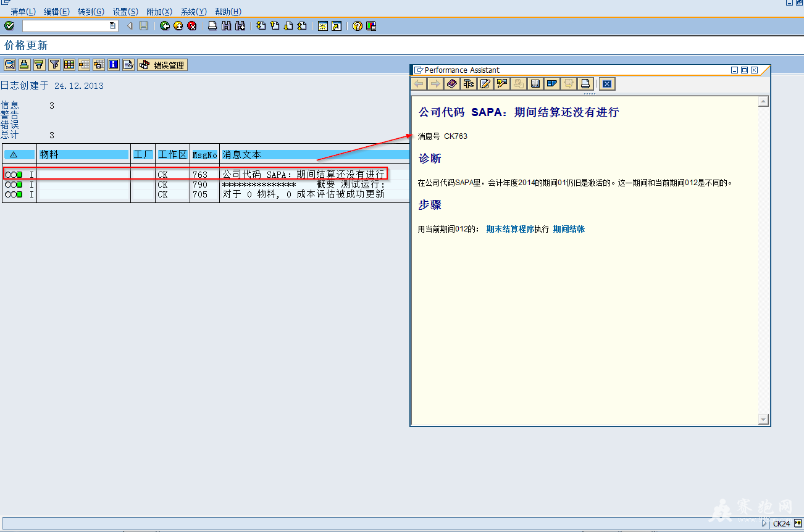Image resolution: width=804 pixels, height=532 pixels.
Task: Click the Performance Assistant scroll down arrow
Action: [763, 419]
